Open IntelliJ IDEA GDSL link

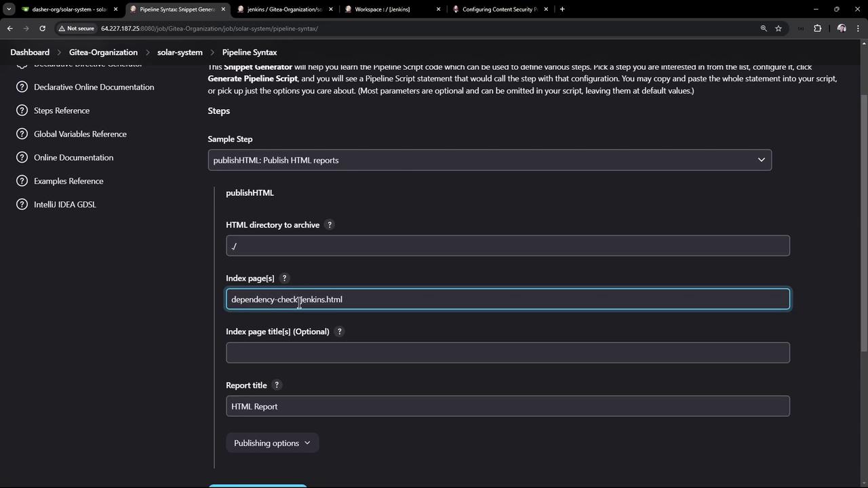(x=65, y=205)
